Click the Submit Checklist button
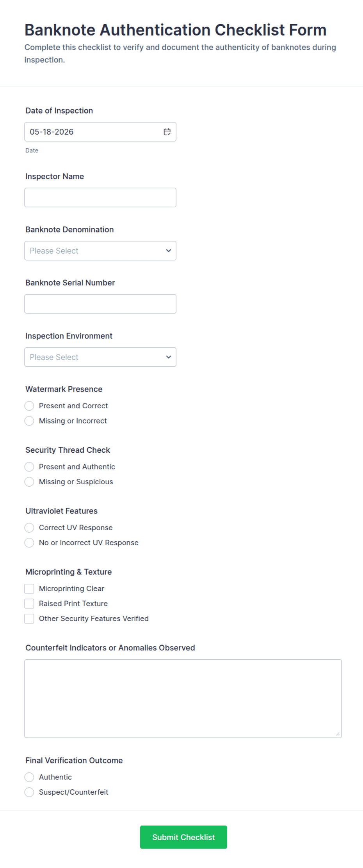This screenshot has width=363, height=868. pos(183,837)
